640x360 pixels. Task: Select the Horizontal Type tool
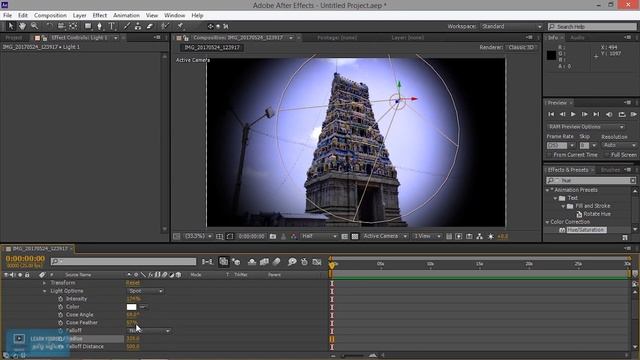[x=111, y=26]
